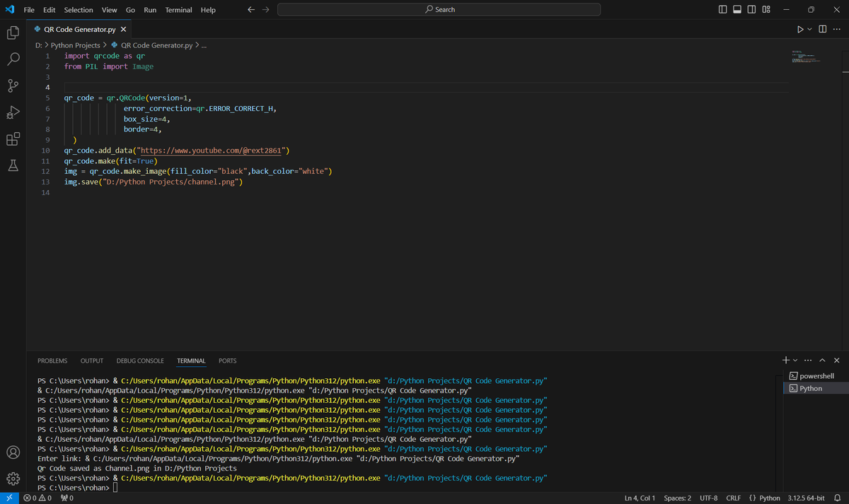Open the Selection menu
Image resolution: width=849 pixels, height=504 pixels.
(79, 10)
